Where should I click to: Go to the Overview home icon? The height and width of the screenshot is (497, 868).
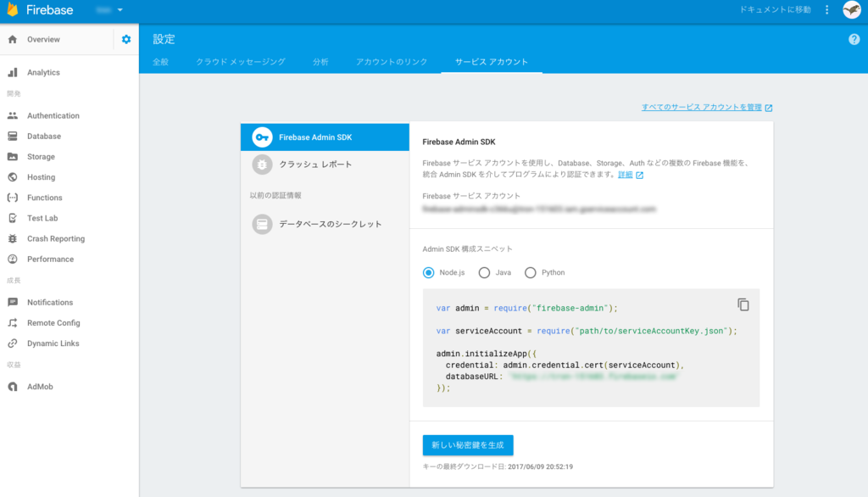coord(12,39)
